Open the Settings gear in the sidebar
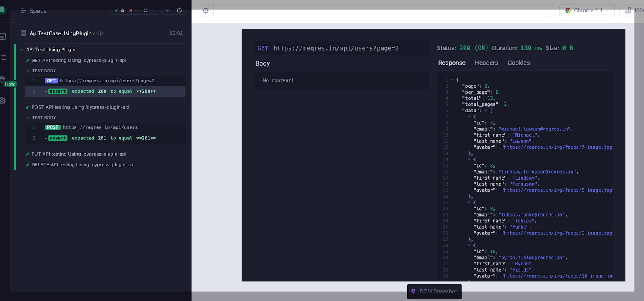This screenshot has height=301, width=644. click(x=2, y=101)
